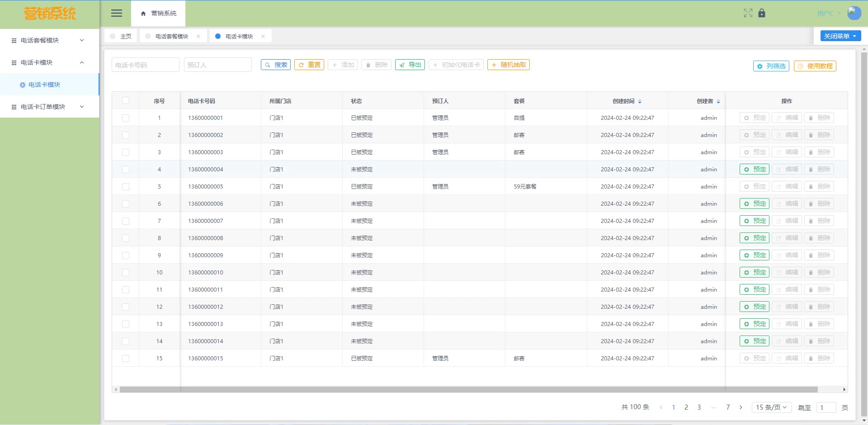This screenshot has height=425, width=868.
Task: Click the lock screen icon
Action: tap(762, 13)
